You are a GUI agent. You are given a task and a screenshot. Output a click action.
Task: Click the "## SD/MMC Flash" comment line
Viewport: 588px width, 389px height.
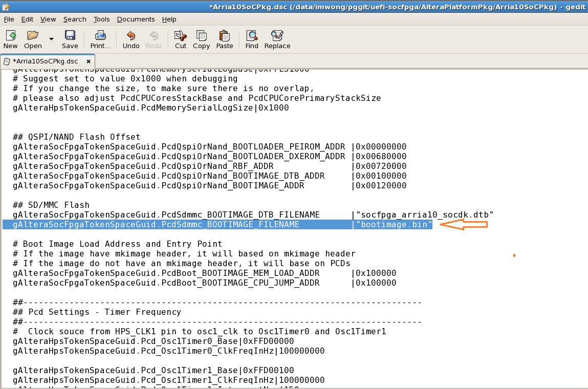point(51,205)
